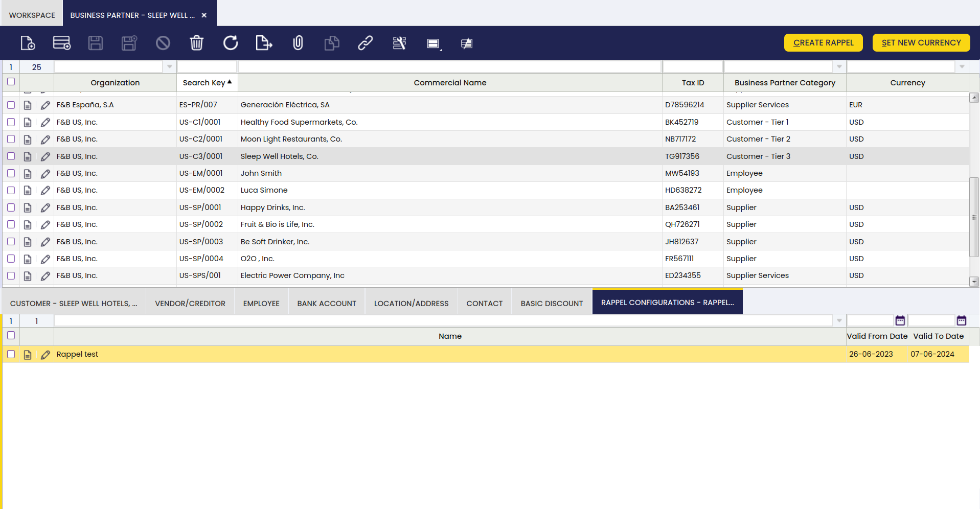Tick checkbox for Be Soft Drinker row
Image resolution: width=980 pixels, height=509 pixels.
(11, 241)
